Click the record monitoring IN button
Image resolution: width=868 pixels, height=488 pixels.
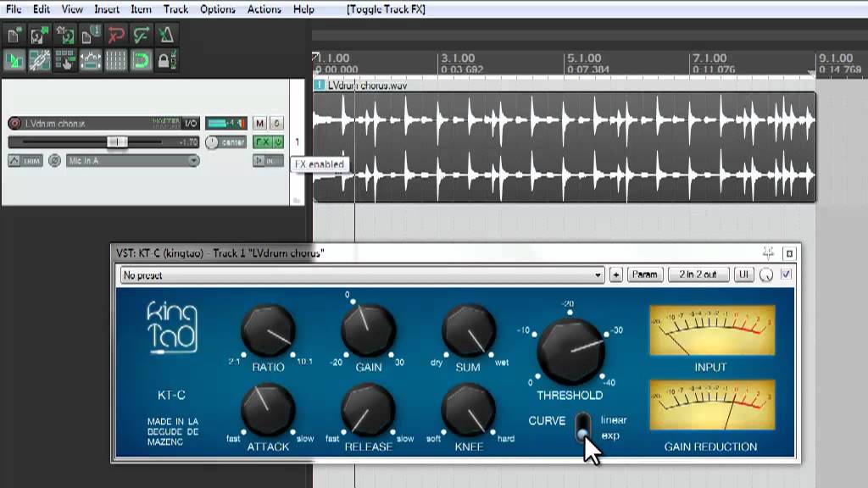pyautogui.click(x=269, y=161)
